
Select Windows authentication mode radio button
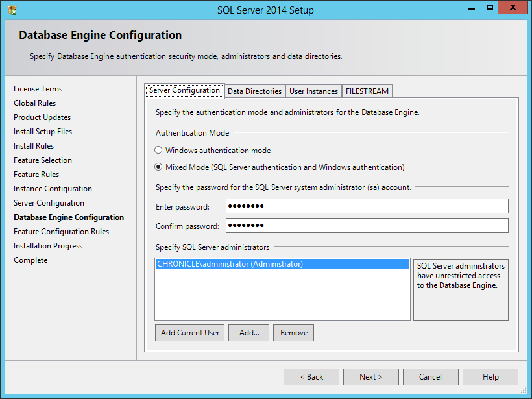point(158,151)
